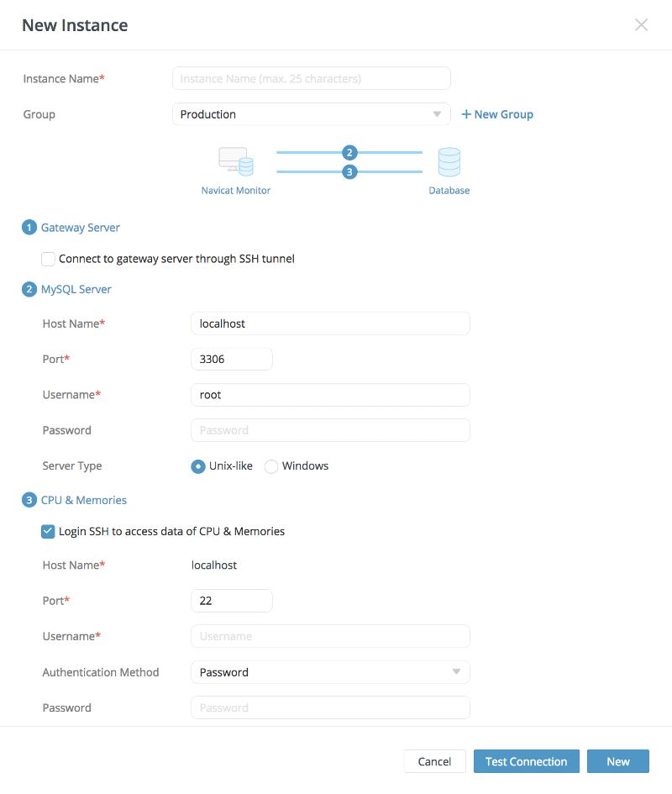Close the New Instance dialog

pos(641,25)
